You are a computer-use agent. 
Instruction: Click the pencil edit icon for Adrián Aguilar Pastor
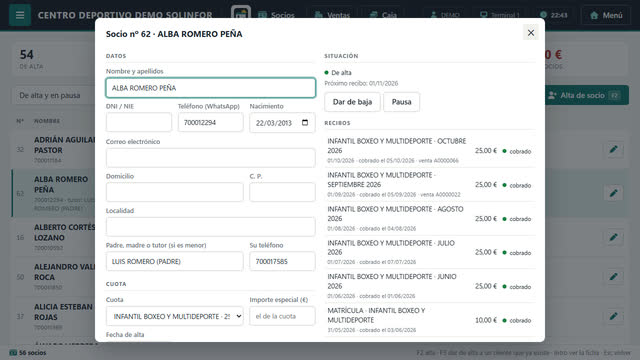(613, 150)
